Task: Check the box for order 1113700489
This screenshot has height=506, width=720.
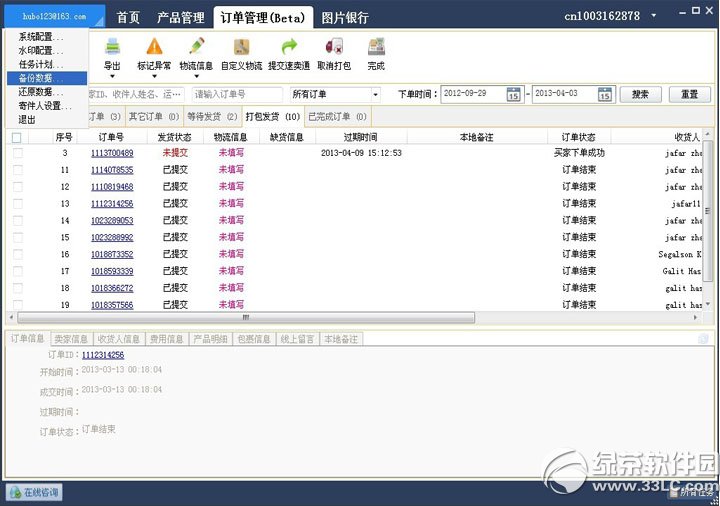Action: click(17, 153)
